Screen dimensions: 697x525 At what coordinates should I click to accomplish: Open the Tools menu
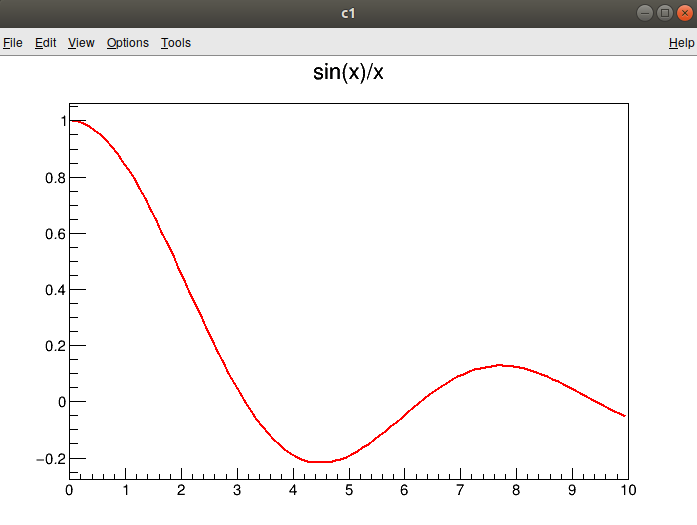click(176, 43)
